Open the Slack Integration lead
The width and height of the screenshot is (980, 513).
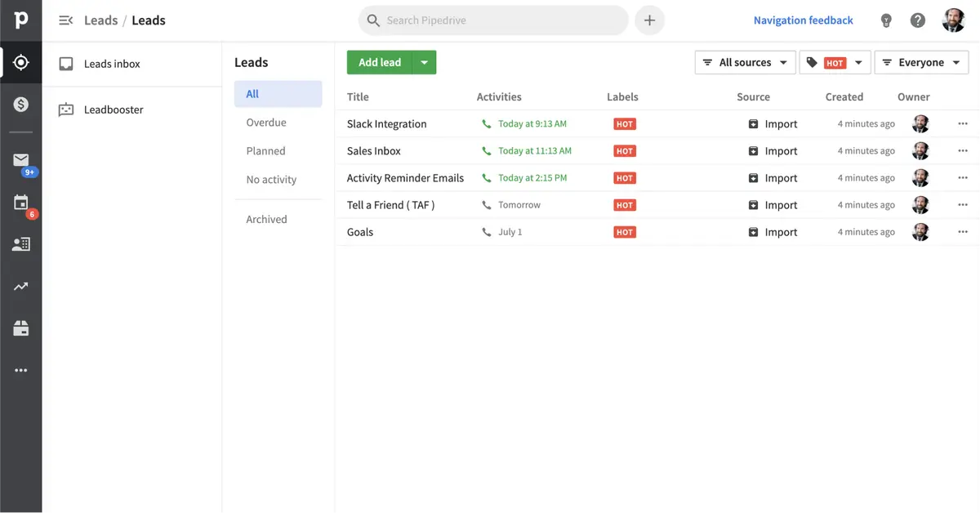386,124
